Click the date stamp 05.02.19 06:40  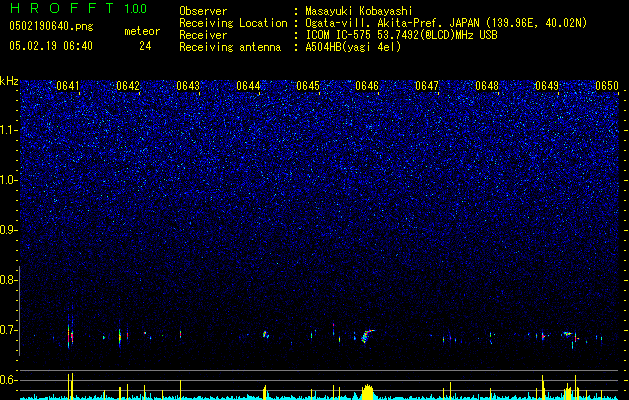coord(51,46)
